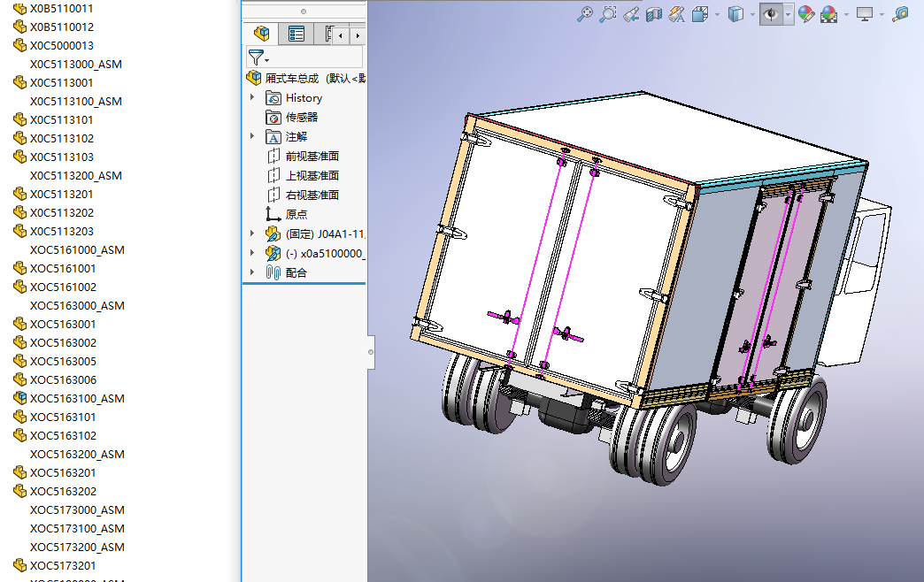924x582 pixels.
Task: Click the part icon beside XOC5163202
Action: tap(19, 491)
